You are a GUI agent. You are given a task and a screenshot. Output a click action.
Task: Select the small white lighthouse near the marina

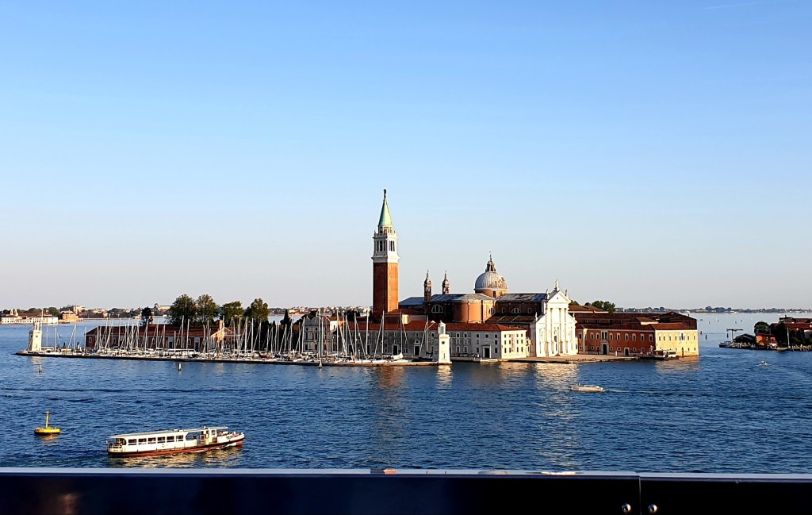pyautogui.click(x=443, y=344)
